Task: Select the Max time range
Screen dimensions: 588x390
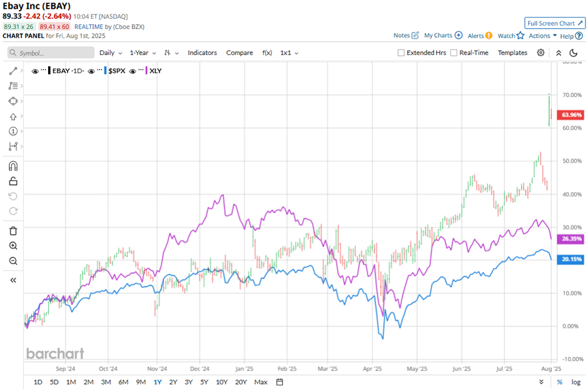Action: tap(261, 382)
